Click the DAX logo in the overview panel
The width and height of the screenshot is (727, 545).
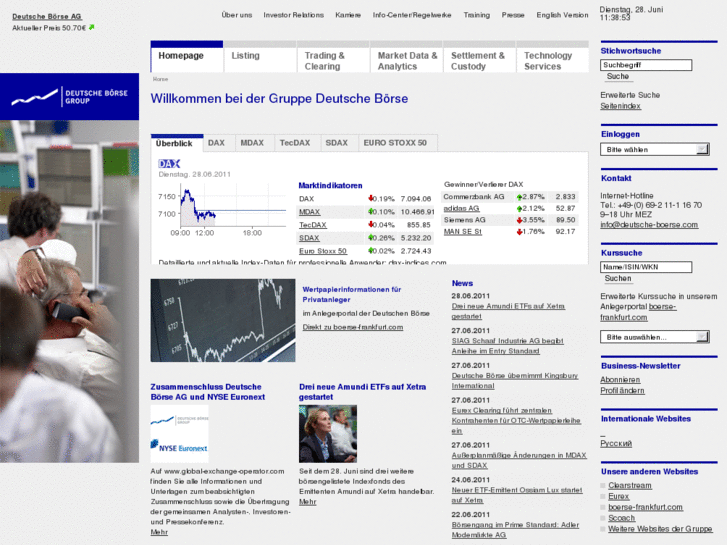(x=169, y=163)
